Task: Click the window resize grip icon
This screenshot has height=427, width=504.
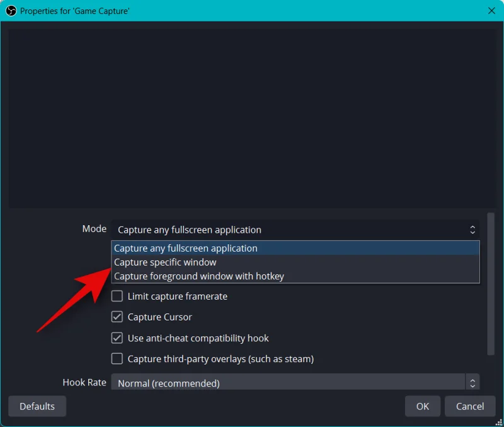Action: coord(499,423)
